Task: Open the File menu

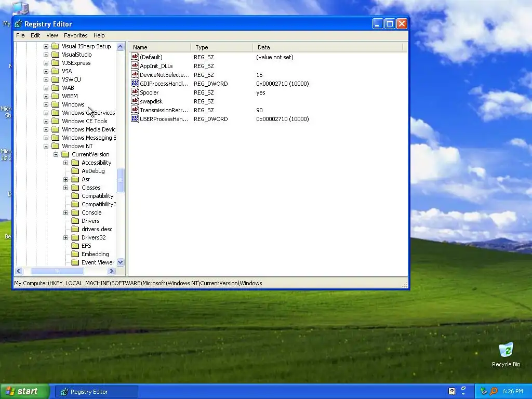Action: click(x=20, y=35)
